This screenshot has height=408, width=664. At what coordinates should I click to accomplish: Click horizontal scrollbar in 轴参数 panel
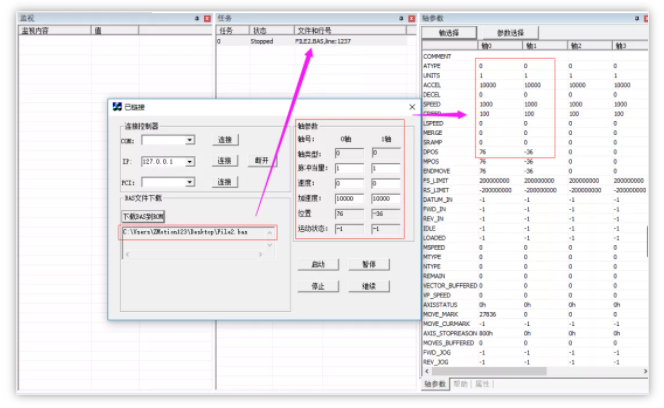click(491, 371)
